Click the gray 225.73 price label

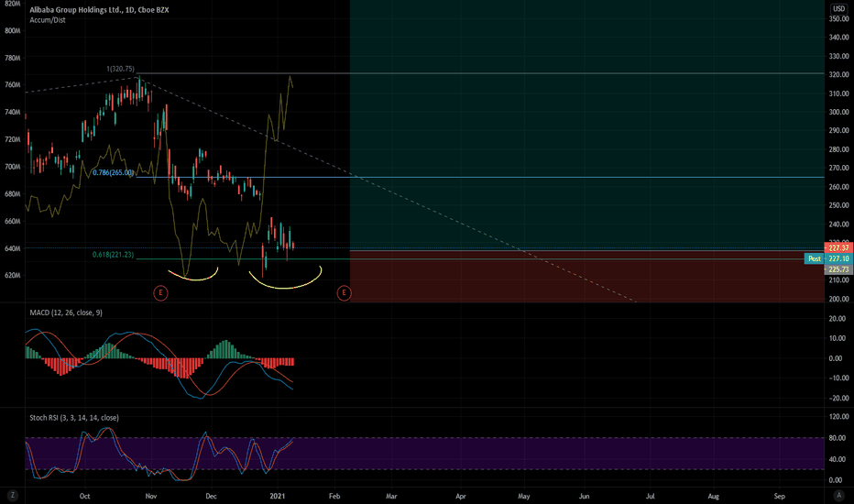point(838,269)
